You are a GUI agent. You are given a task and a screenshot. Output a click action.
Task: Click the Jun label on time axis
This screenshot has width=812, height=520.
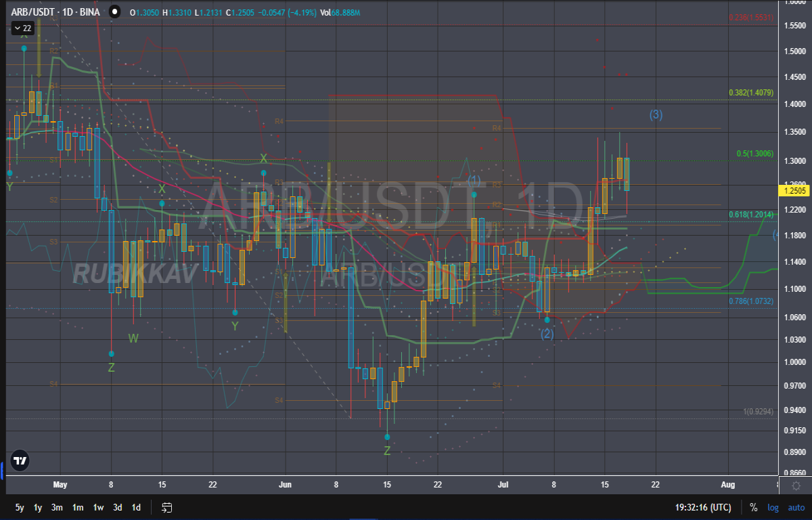click(x=285, y=485)
